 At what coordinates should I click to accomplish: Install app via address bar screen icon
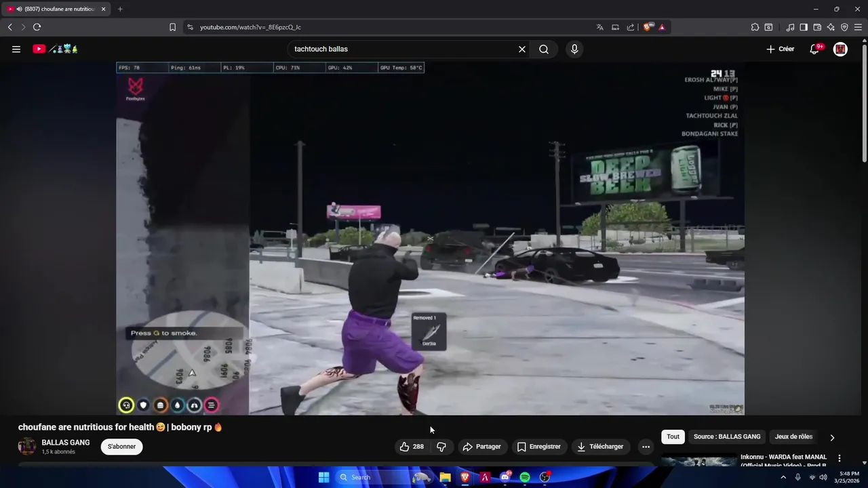tap(615, 27)
